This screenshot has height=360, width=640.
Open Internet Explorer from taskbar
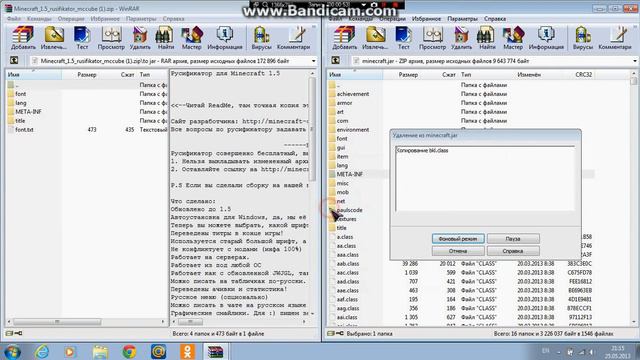point(42,351)
